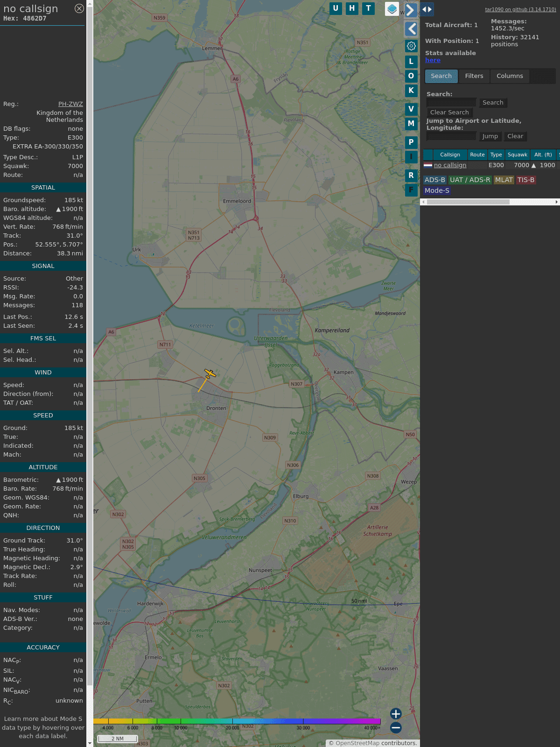
Task: Click the T map button
Action: coord(369,8)
